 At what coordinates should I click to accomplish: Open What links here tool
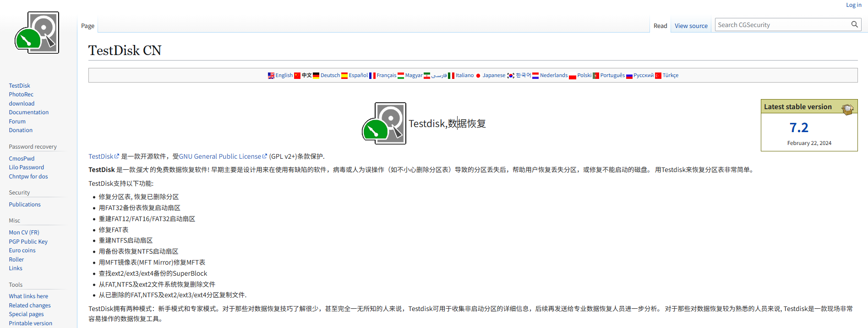pos(28,296)
